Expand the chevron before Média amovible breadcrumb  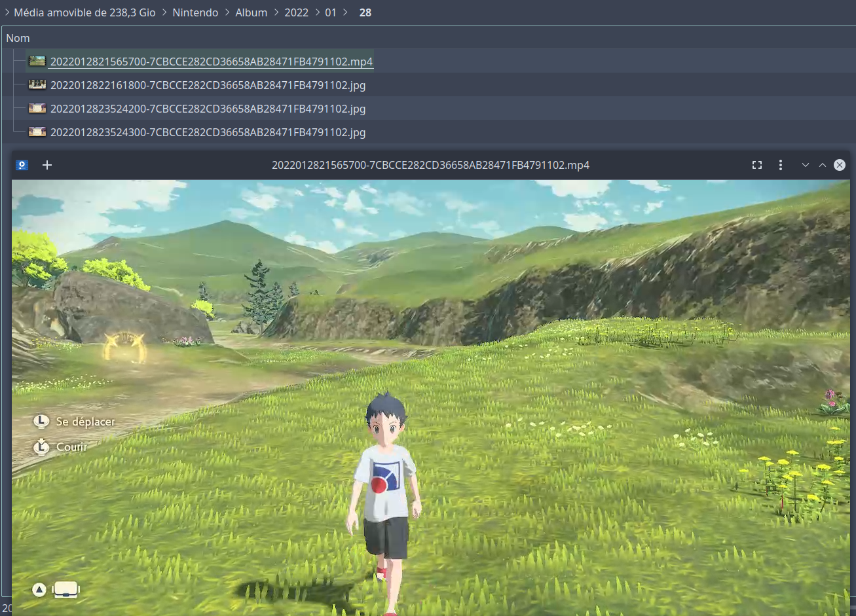[x=7, y=12]
